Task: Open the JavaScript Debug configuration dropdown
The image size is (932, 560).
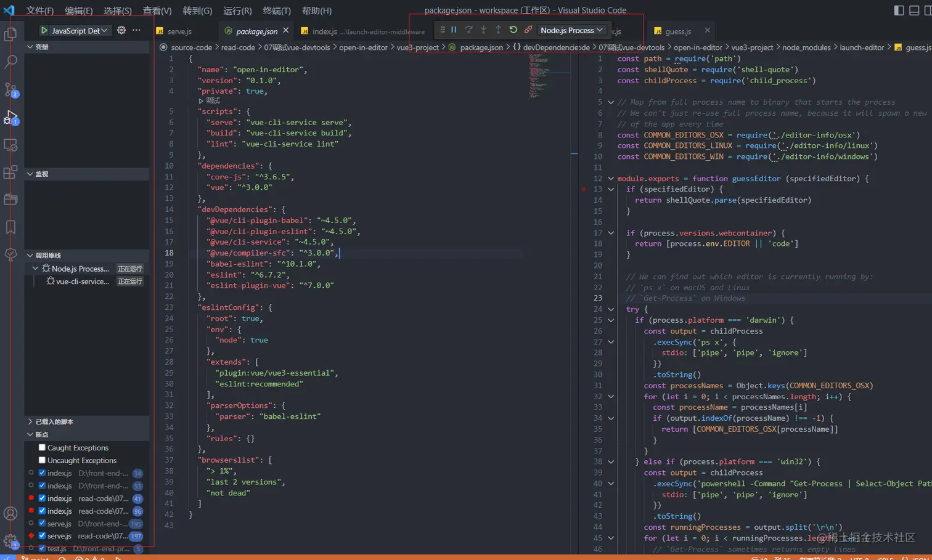Action: (79, 30)
